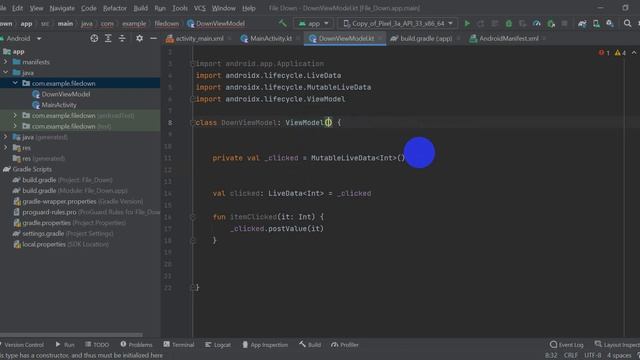The image size is (640, 360).
Task: Open Project panel gear options
Action: click(x=139, y=38)
